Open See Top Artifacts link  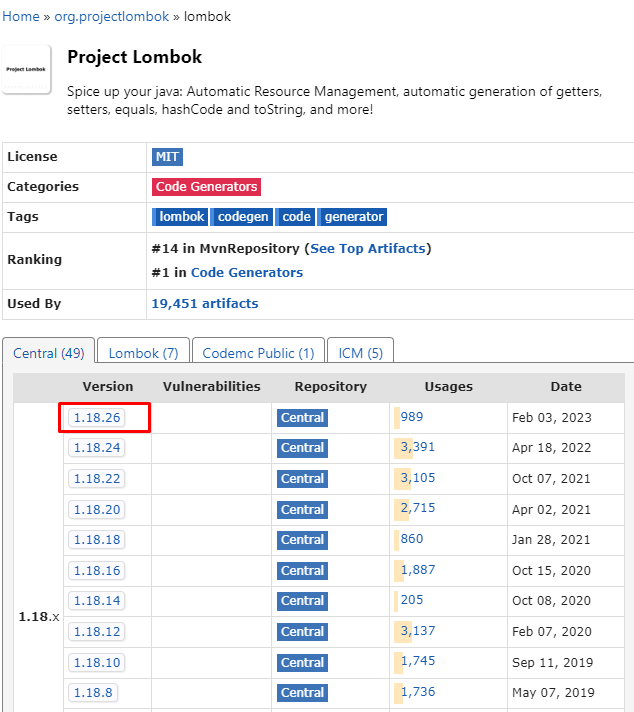click(368, 248)
